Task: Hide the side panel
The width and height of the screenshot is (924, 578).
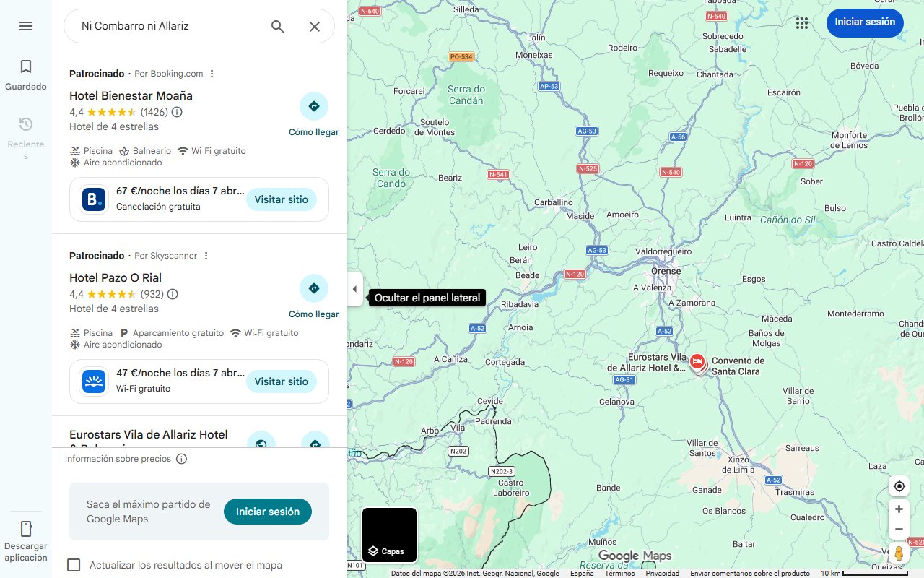Action: pos(354,288)
